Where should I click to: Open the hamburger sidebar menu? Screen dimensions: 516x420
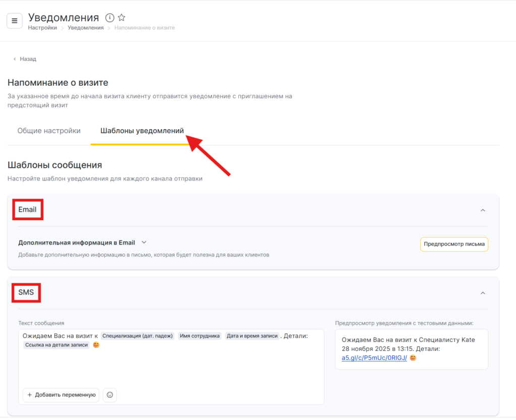point(14,21)
